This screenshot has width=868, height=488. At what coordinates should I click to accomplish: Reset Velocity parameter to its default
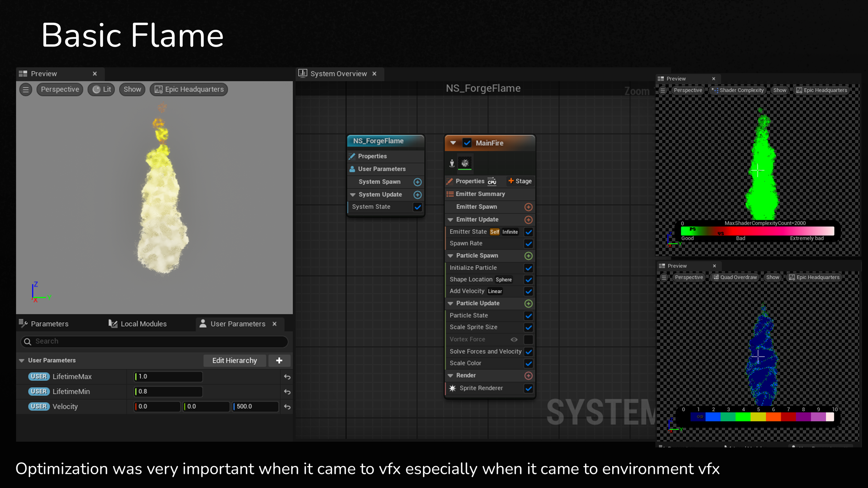coord(287,407)
